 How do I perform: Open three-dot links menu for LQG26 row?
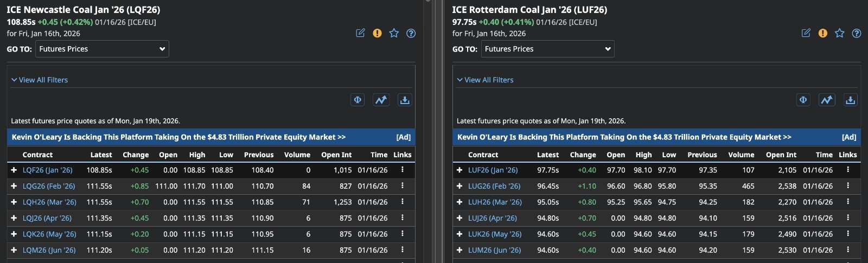[x=402, y=185]
